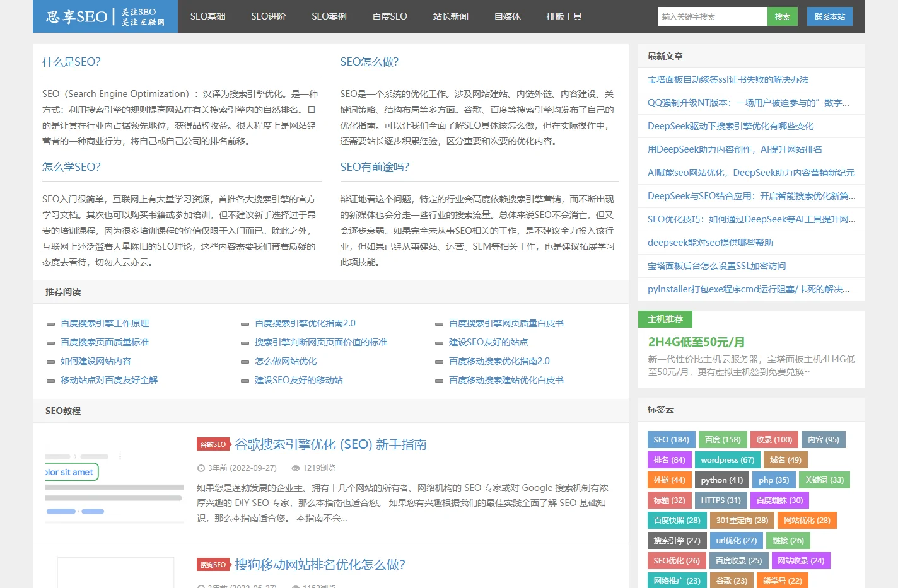
Task: Select the SEO (184) tag
Action: (672, 440)
